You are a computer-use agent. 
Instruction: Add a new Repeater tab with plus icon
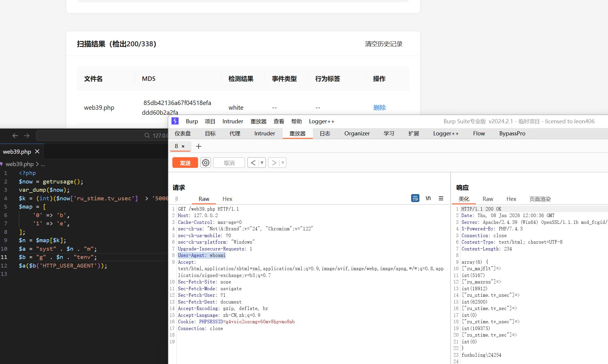click(x=199, y=146)
